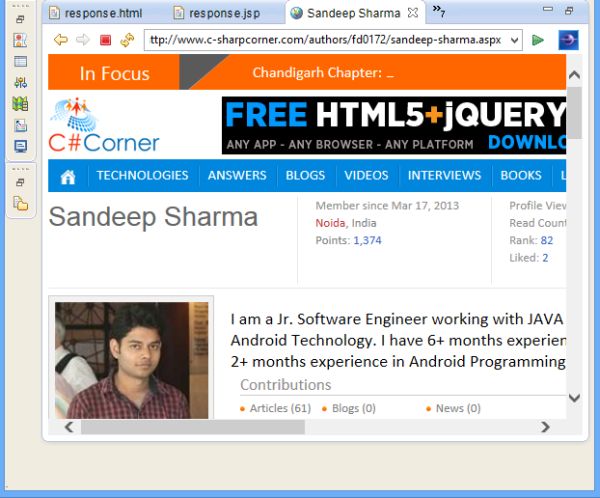Switch to response.html tab
This screenshot has height=498, width=600.
pyautogui.click(x=95, y=13)
